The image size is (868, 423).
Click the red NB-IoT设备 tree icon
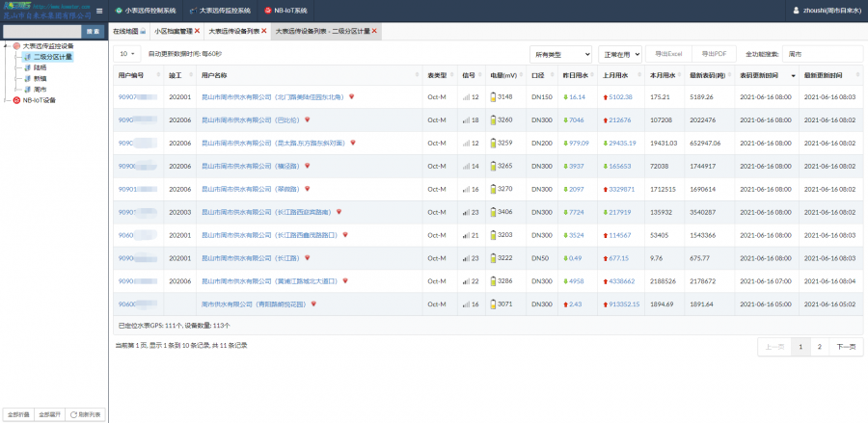click(16, 100)
